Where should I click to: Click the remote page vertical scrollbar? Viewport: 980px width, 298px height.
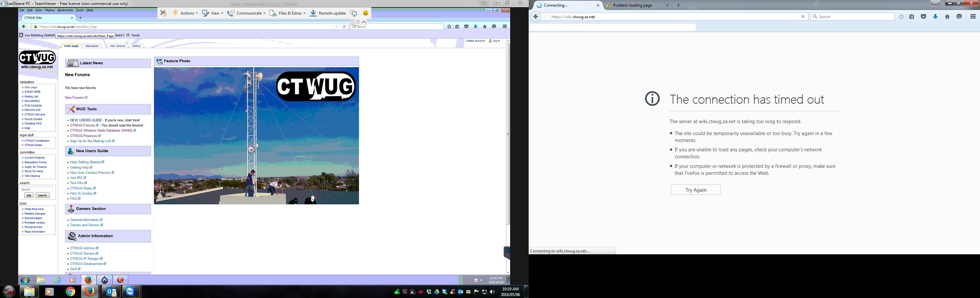tap(508, 133)
